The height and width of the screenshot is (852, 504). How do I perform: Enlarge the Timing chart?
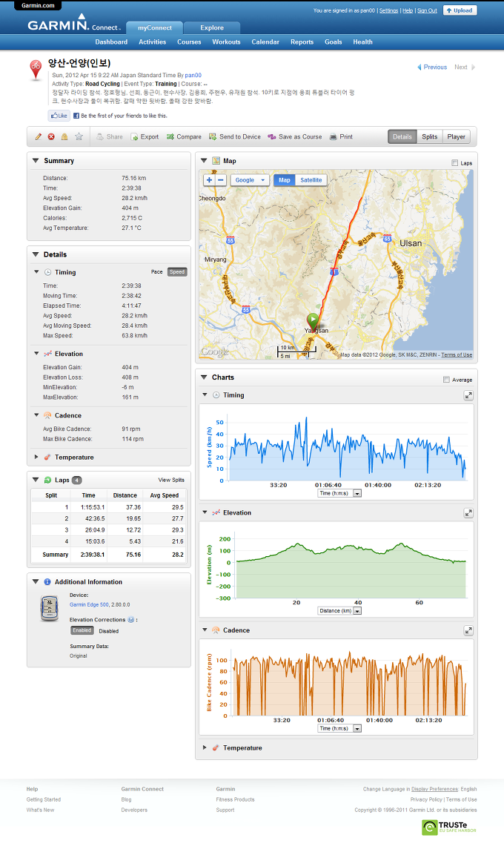tap(468, 395)
